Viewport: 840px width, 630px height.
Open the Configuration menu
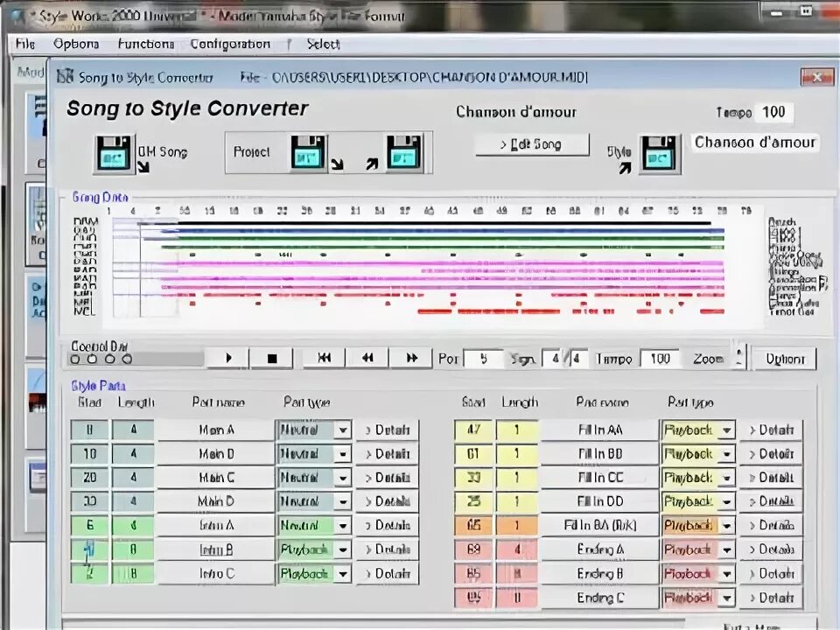(229, 44)
